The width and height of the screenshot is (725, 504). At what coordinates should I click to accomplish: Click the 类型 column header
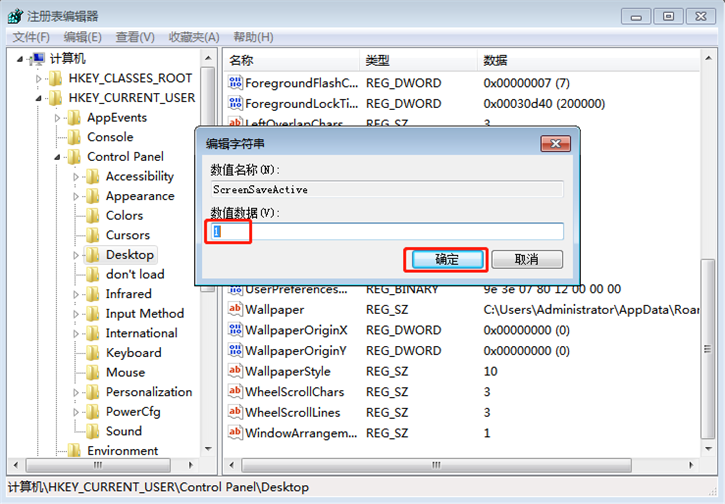[x=378, y=60]
